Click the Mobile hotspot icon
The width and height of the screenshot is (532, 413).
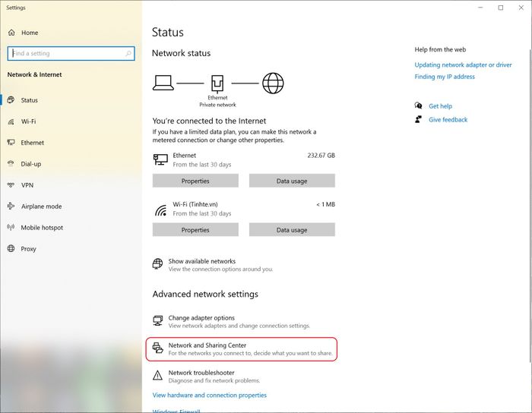(x=11, y=227)
